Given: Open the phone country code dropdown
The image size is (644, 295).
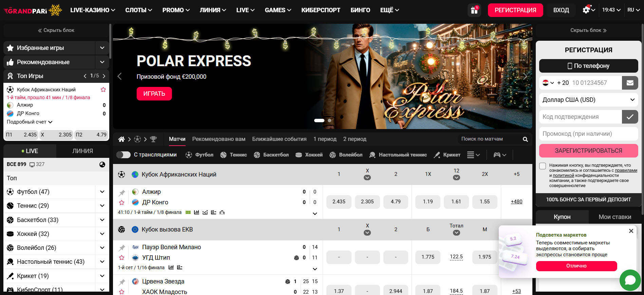Looking at the screenshot, I should tap(548, 83).
